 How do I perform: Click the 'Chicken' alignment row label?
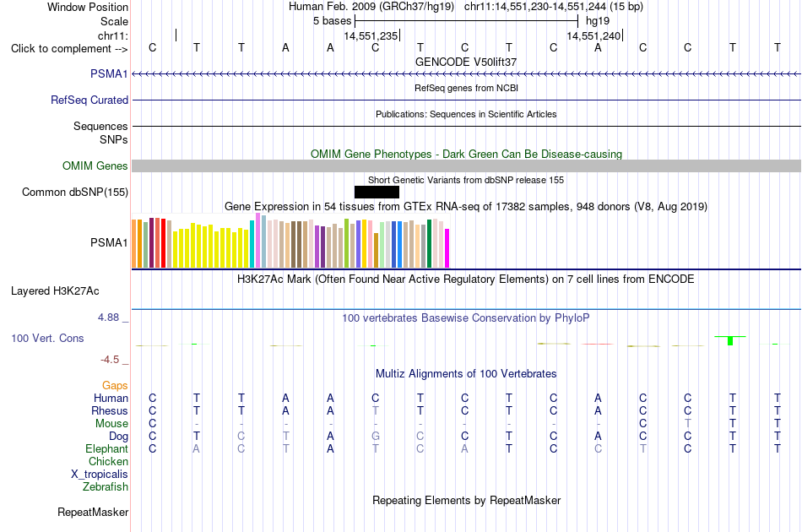click(x=108, y=461)
